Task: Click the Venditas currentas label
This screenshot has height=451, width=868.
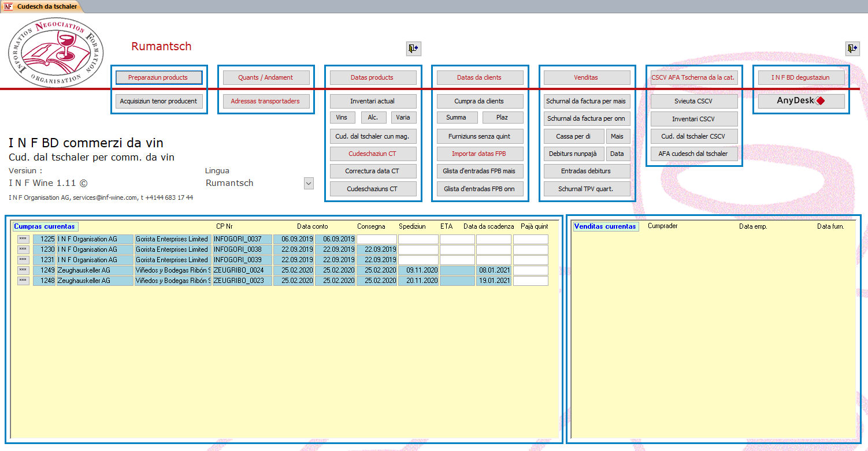Action: [605, 227]
